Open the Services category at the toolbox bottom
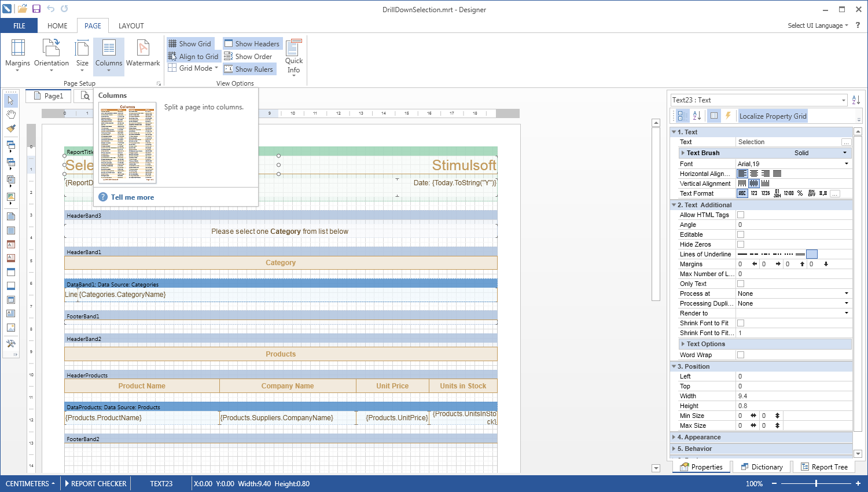This screenshot has height=492, width=868. [10, 343]
